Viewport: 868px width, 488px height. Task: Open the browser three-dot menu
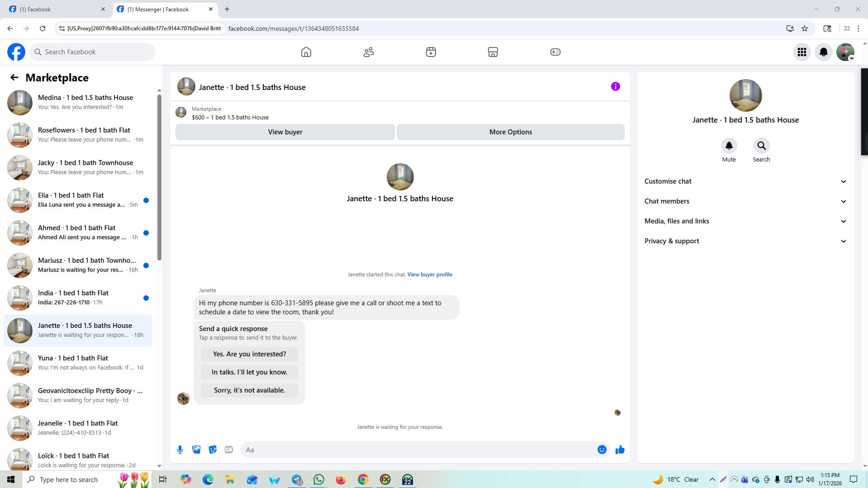point(859,28)
